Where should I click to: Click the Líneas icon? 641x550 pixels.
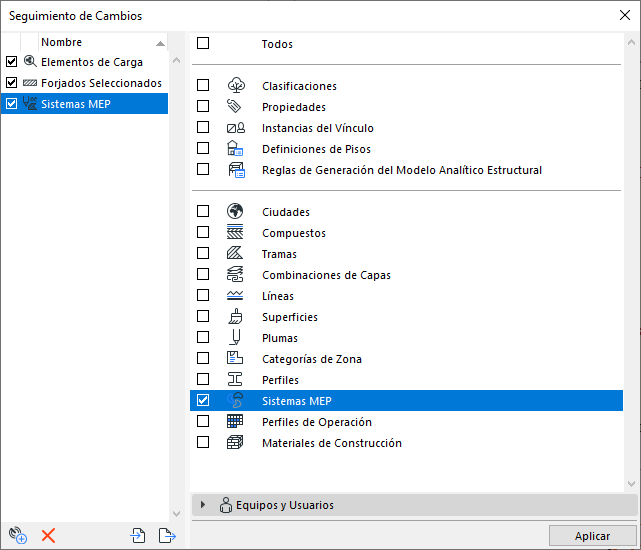(235, 295)
